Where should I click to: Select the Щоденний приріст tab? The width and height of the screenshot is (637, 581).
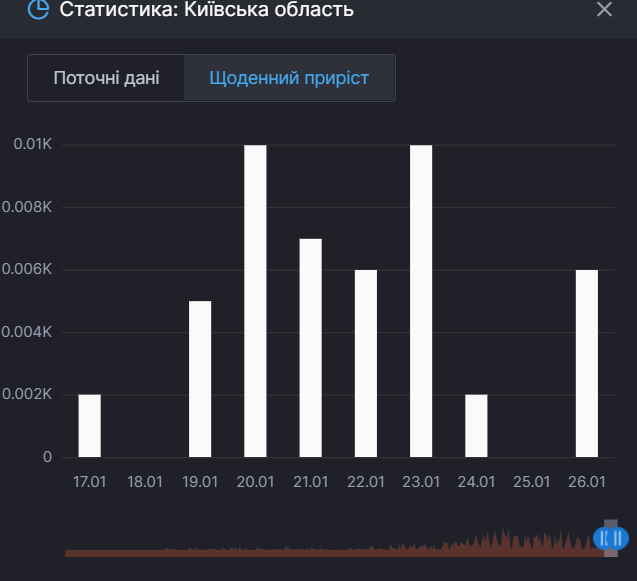(289, 78)
